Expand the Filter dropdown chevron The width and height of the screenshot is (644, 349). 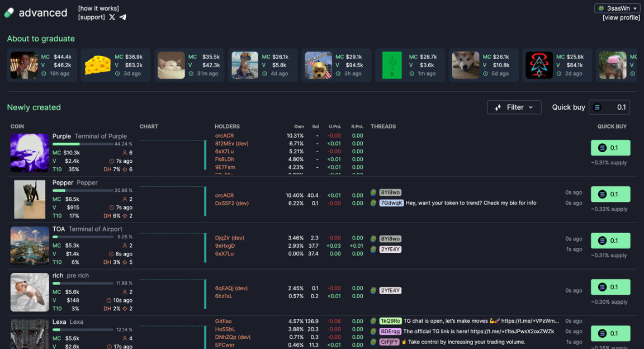[x=531, y=107]
